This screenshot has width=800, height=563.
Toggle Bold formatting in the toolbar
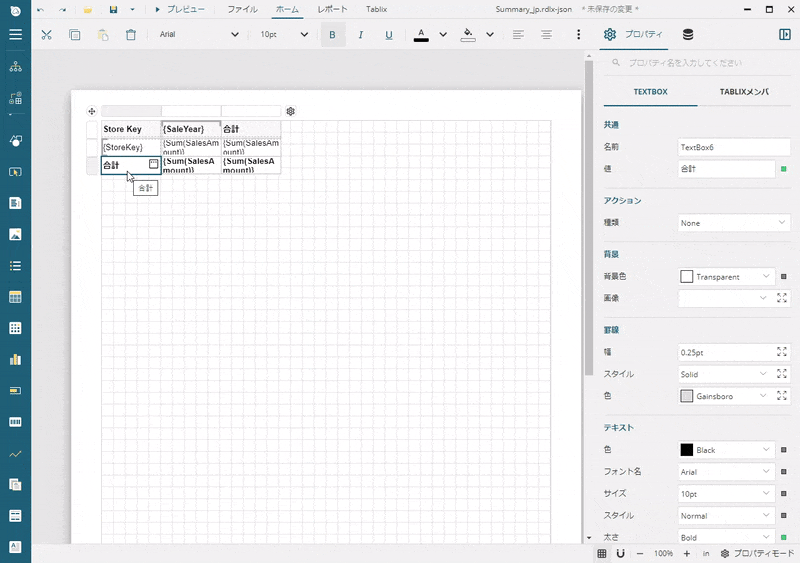(332, 34)
